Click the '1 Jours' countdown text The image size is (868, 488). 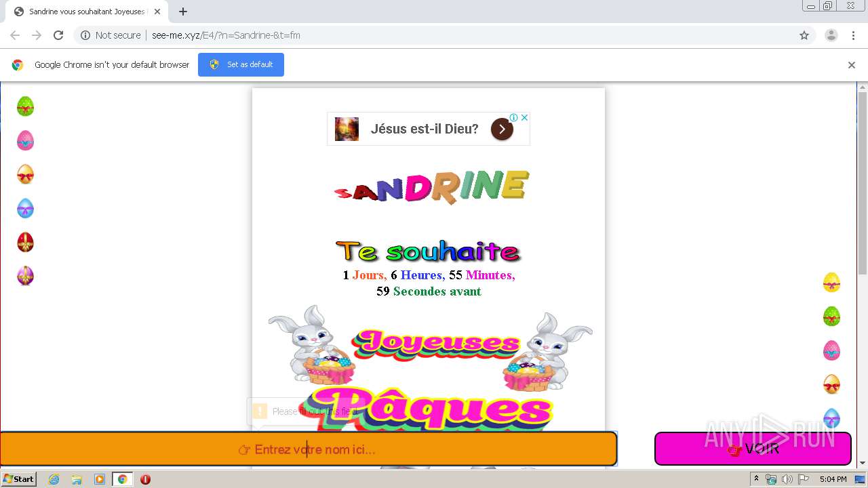point(364,275)
